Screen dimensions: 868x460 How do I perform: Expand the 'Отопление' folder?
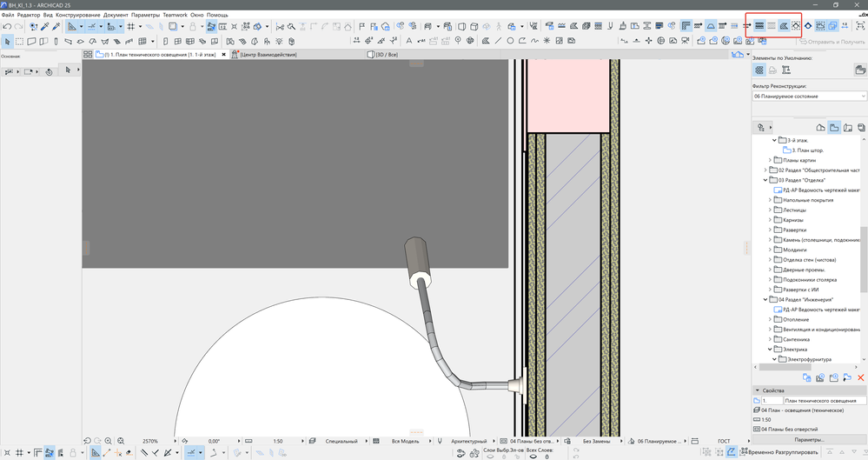point(770,319)
